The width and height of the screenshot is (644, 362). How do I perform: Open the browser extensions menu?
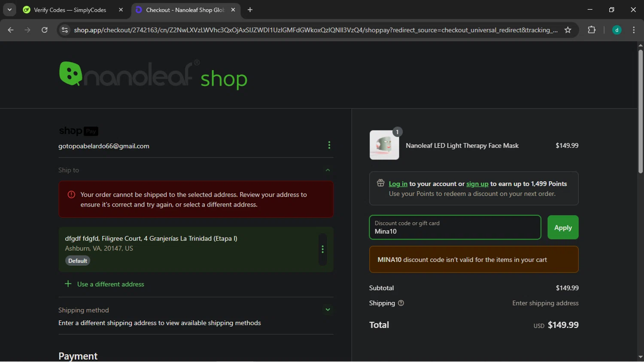[592, 30]
